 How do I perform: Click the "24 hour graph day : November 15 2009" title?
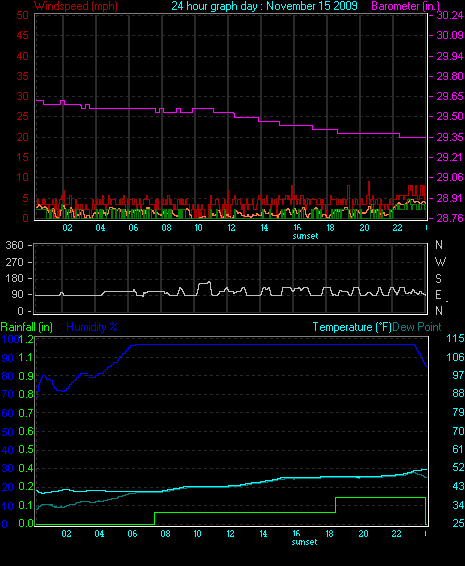[265, 6]
